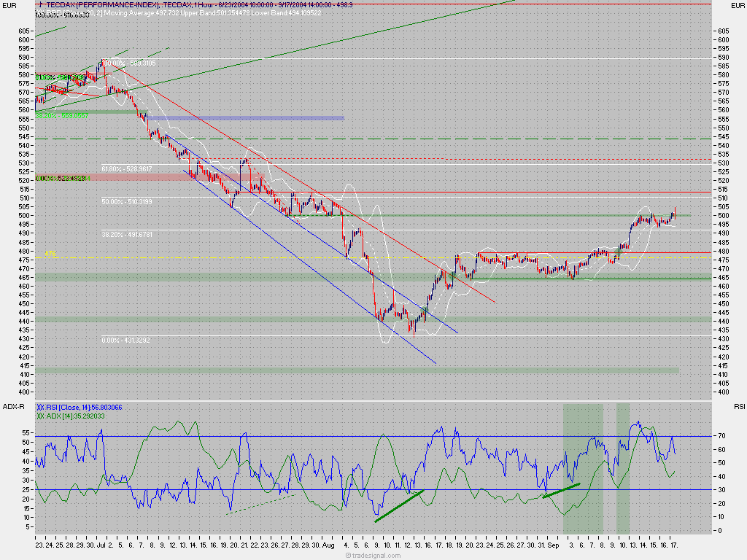The height and width of the screenshot is (560, 747).
Task: Toggle visibility of the RSI line via XX marker
Action: tap(40, 407)
